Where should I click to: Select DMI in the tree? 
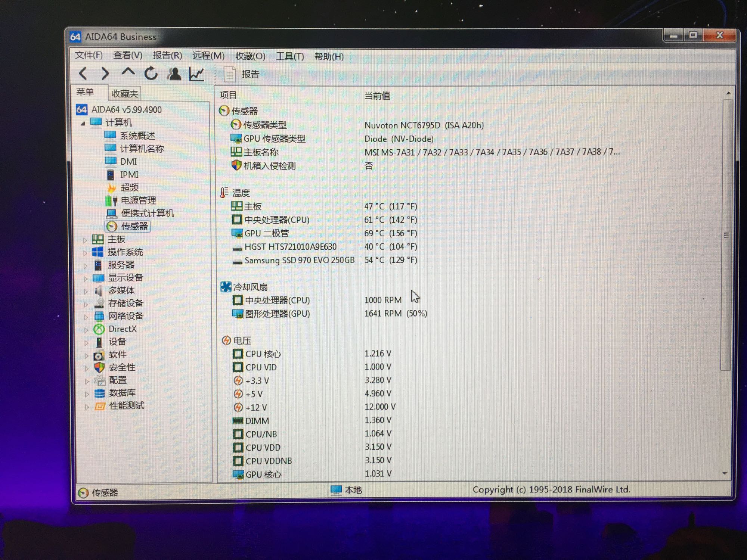pyautogui.click(x=128, y=162)
